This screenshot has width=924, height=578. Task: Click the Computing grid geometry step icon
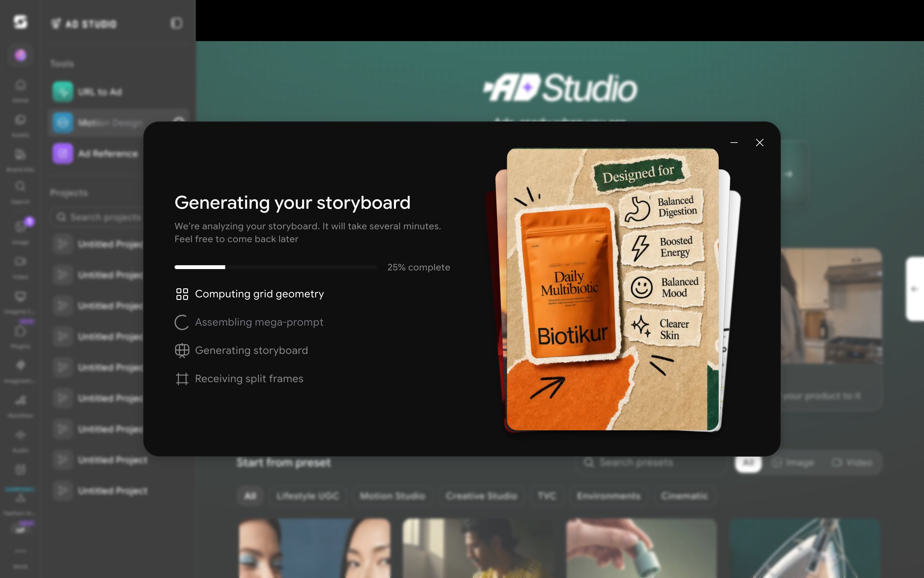click(x=182, y=294)
